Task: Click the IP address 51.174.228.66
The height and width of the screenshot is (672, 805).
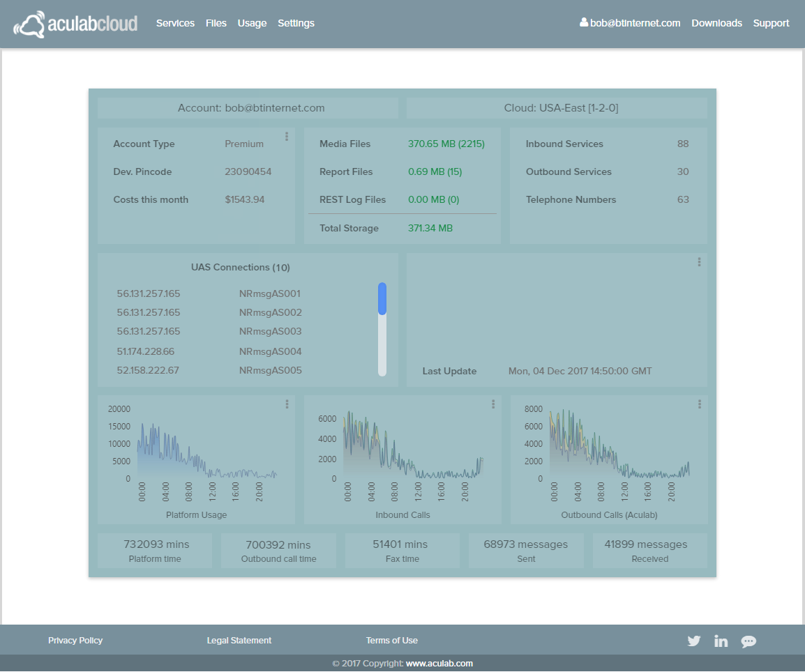Action: (x=145, y=351)
